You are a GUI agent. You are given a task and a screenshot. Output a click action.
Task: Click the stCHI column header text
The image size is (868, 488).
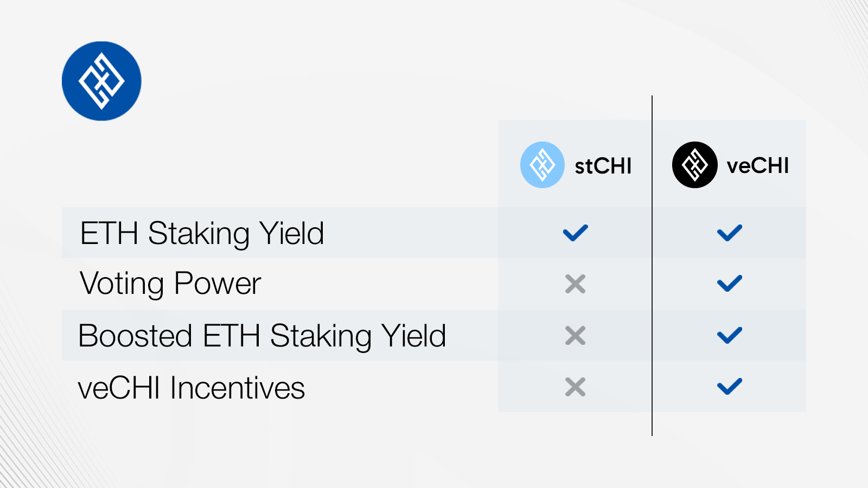(603, 166)
